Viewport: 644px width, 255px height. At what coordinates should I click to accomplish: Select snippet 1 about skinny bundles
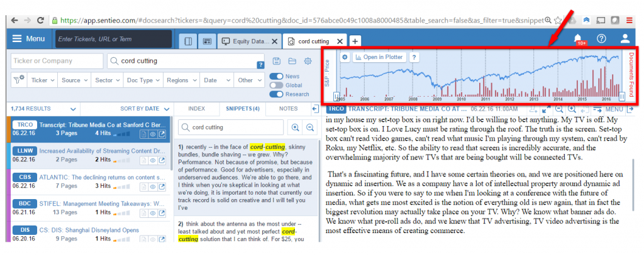coord(247,177)
